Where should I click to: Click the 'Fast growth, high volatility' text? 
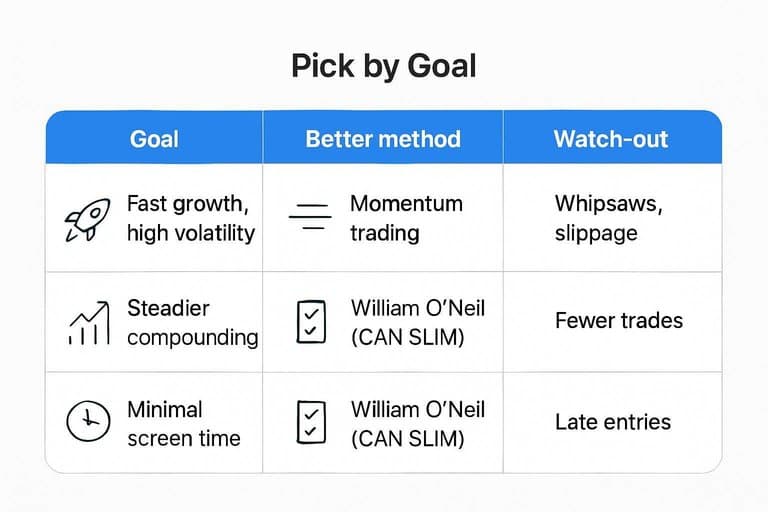(x=190, y=219)
